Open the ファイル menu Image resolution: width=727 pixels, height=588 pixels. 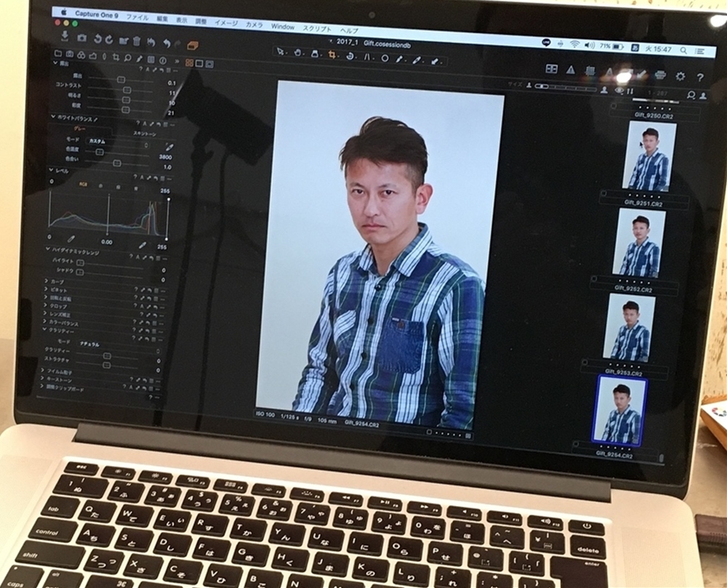[137, 18]
